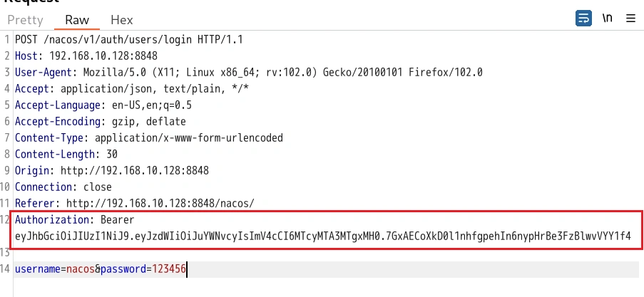The width and height of the screenshot is (644, 297).
Task: Click the Accept-Language header line
Action: [x=103, y=105]
